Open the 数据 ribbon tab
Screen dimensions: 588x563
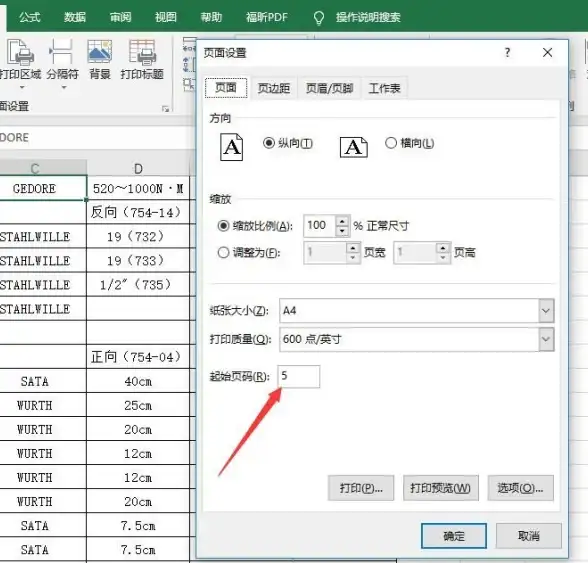pos(75,17)
